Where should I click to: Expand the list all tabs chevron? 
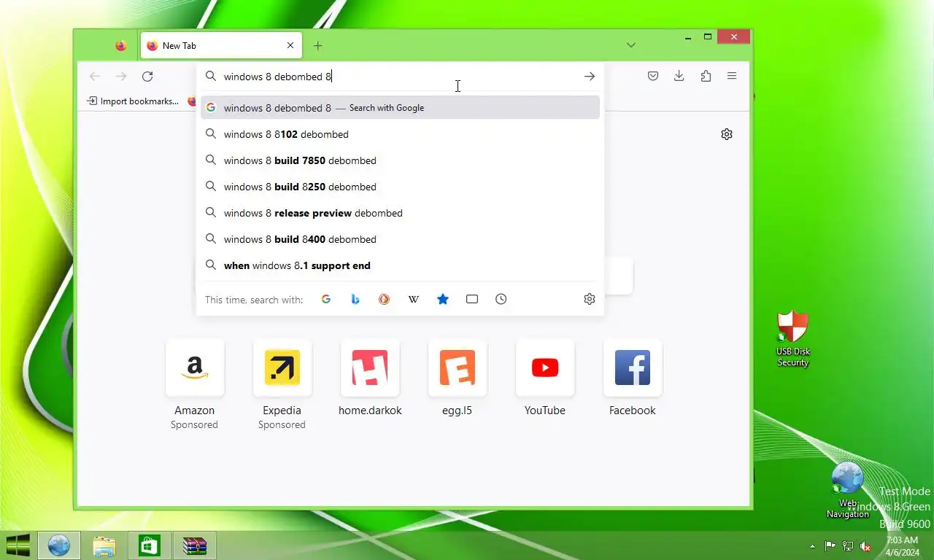[631, 45]
